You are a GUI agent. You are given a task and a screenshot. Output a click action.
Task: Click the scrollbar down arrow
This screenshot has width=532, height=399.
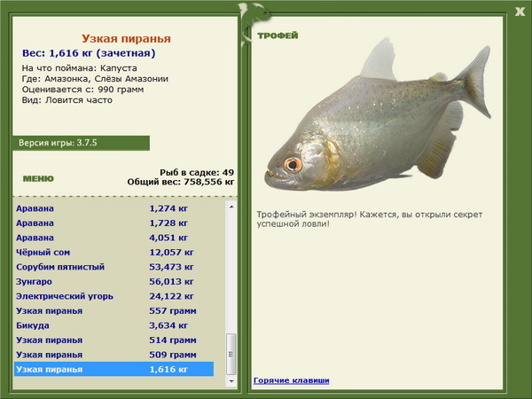[231, 381]
